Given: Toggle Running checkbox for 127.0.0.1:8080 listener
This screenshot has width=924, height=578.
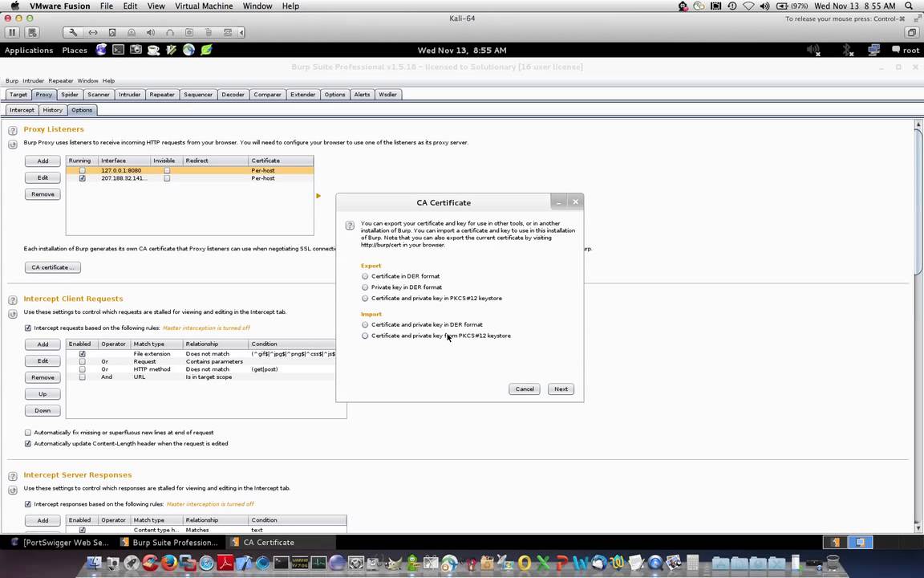Looking at the screenshot, I should click(x=83, y=170).
